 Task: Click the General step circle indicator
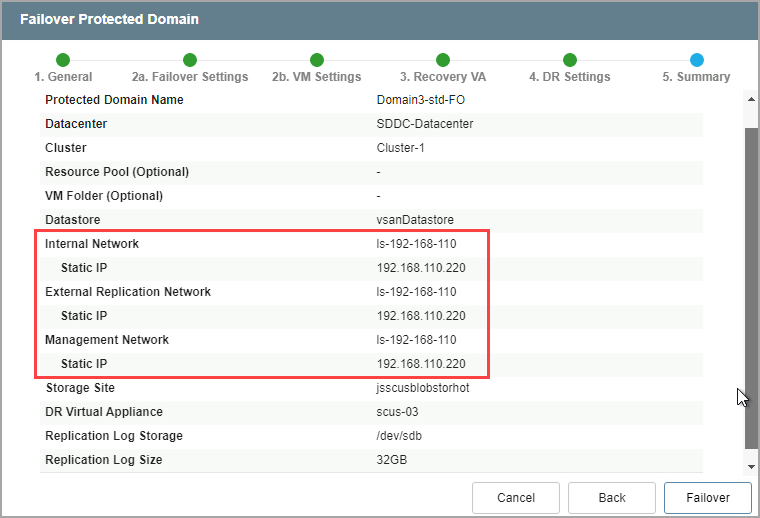click(63, 60)
